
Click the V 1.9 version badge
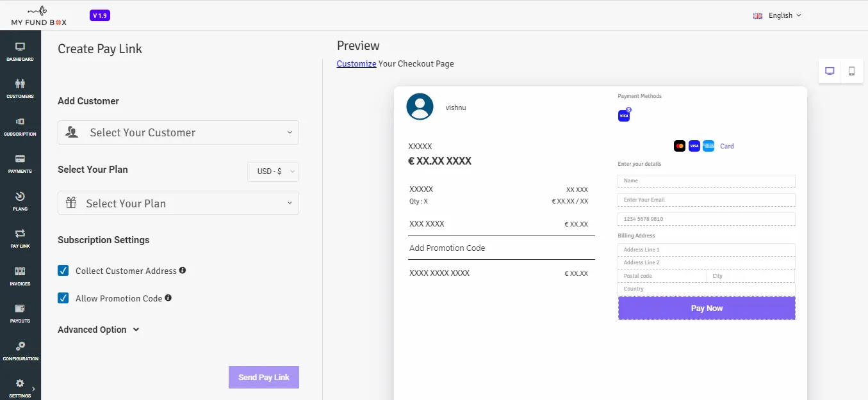pos(100,15)
